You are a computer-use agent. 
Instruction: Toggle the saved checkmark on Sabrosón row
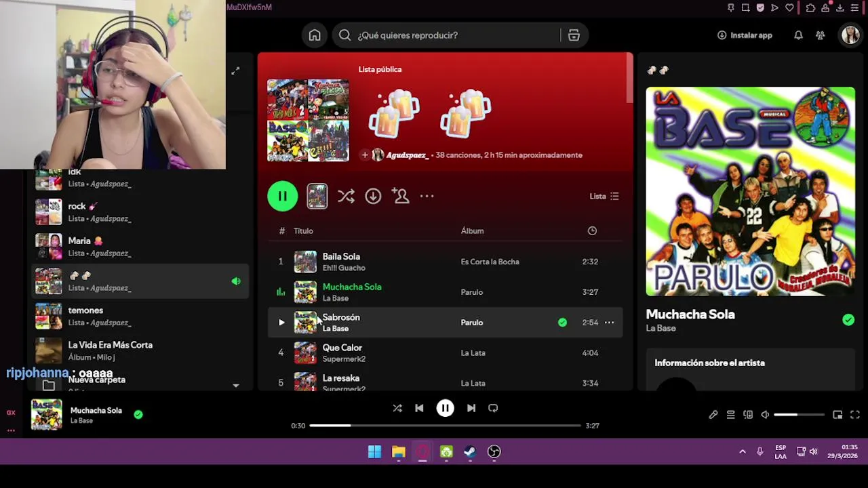[x=562, y=323]
